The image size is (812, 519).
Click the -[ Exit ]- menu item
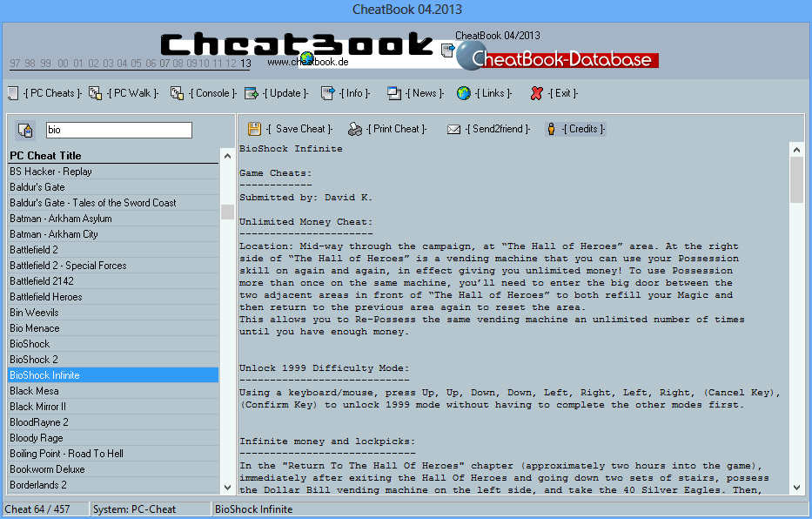coord(563,93)
